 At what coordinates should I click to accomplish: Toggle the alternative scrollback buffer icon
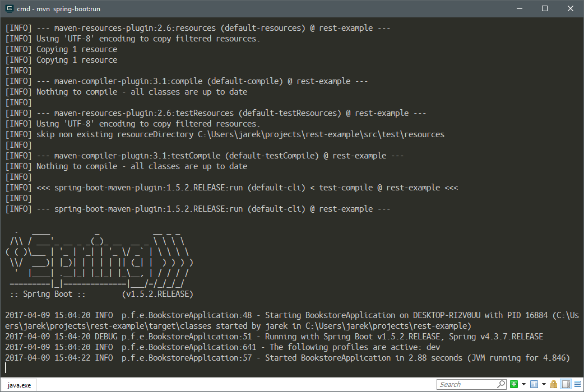[566, 384]
